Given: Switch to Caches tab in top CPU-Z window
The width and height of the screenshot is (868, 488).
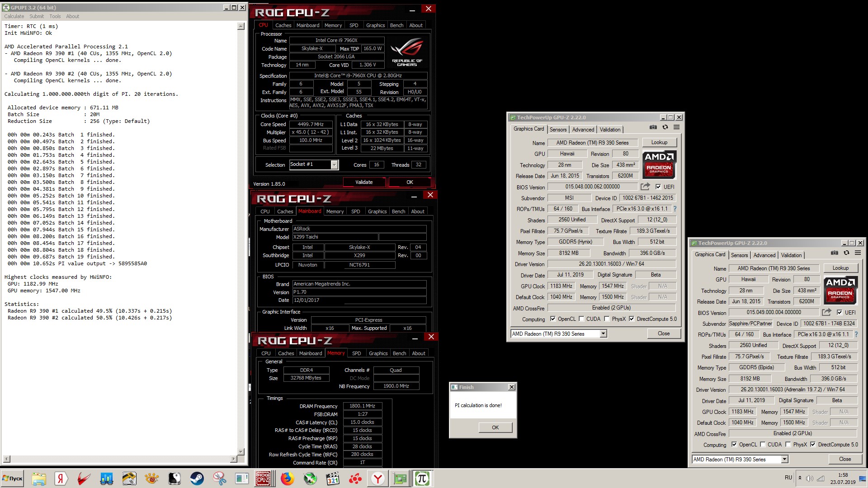Looking at the screenshot, I should click(283, 25).
